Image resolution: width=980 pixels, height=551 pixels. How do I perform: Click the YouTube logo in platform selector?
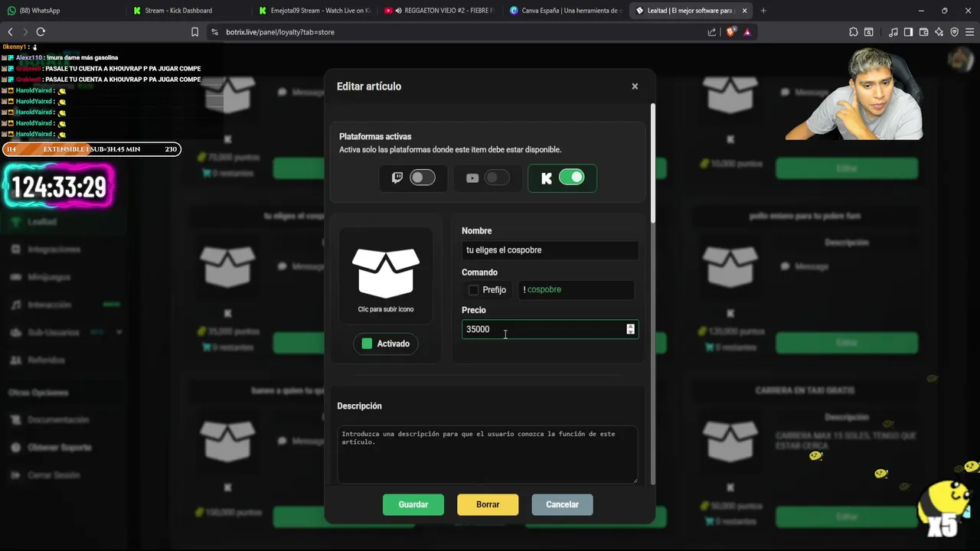472,178
